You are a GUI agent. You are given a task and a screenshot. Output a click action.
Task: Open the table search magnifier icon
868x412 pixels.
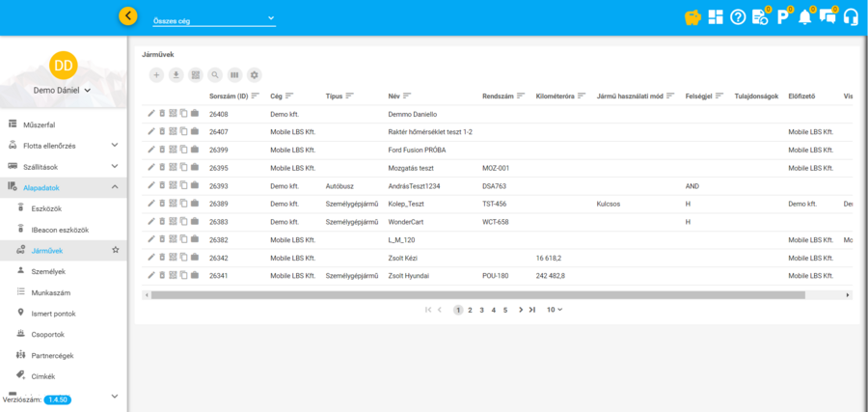point(215,75)
